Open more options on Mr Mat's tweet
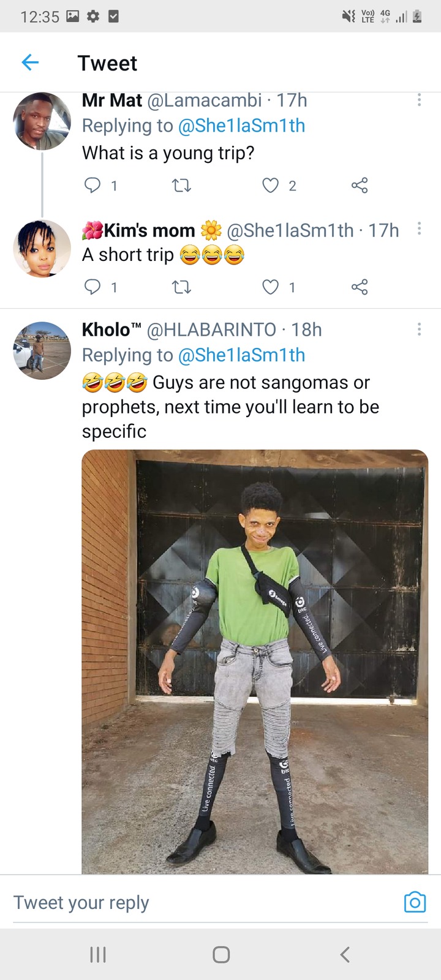 tap(419, 100)
